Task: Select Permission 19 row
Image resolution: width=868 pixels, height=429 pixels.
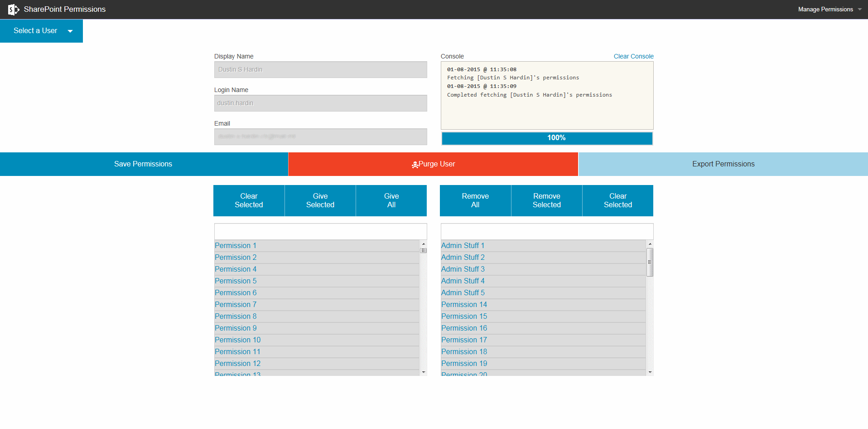Action: click(x=543, y=364)
